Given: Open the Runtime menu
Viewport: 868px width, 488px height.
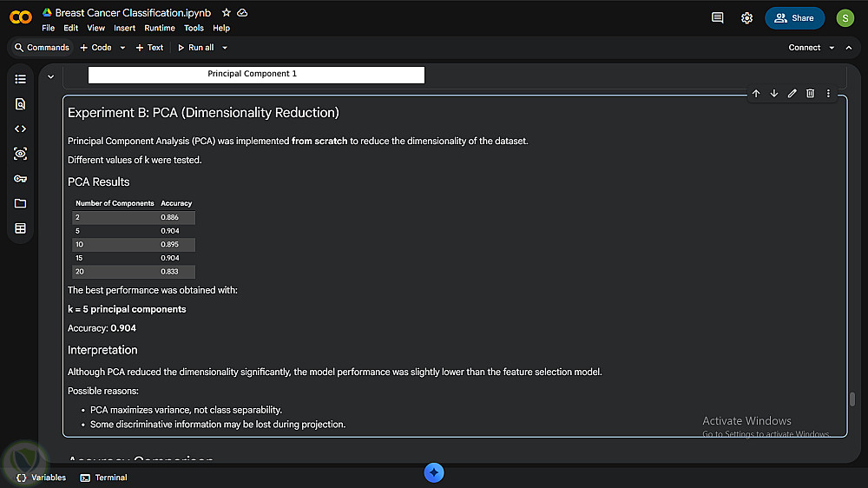Looking at the screenshot, I should pyautogui.click(x=160, y=28).
